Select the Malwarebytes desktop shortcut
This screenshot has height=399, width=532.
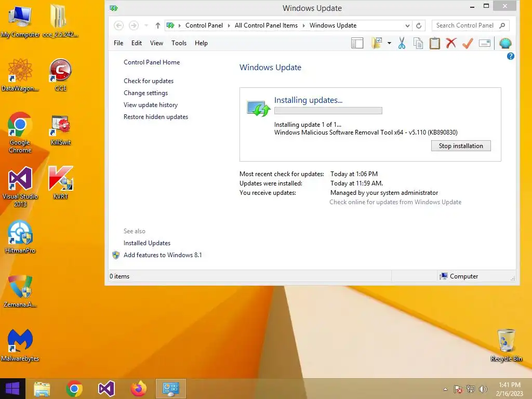click(x=20, y=345)
